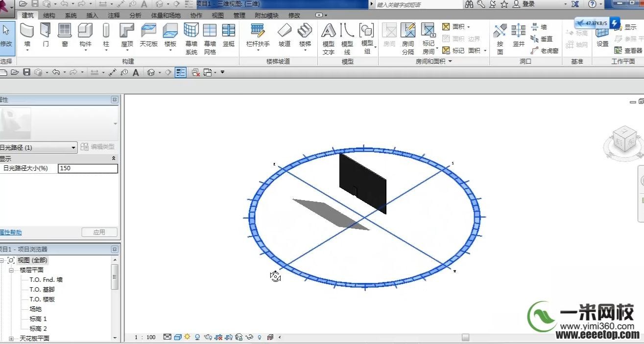Image resolution: width=644 pixels, height=344 pixels.
Task: Select the 房间分隔 room separator tool
Action: (408, 38)
